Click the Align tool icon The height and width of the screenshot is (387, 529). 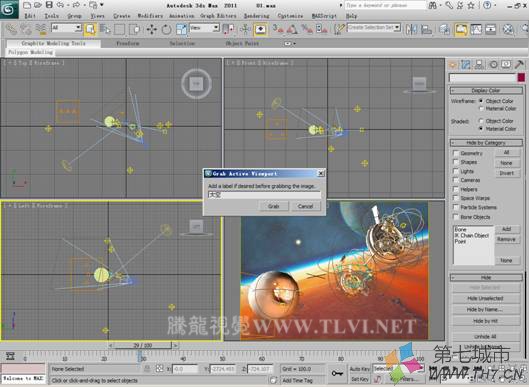(426, 29)
